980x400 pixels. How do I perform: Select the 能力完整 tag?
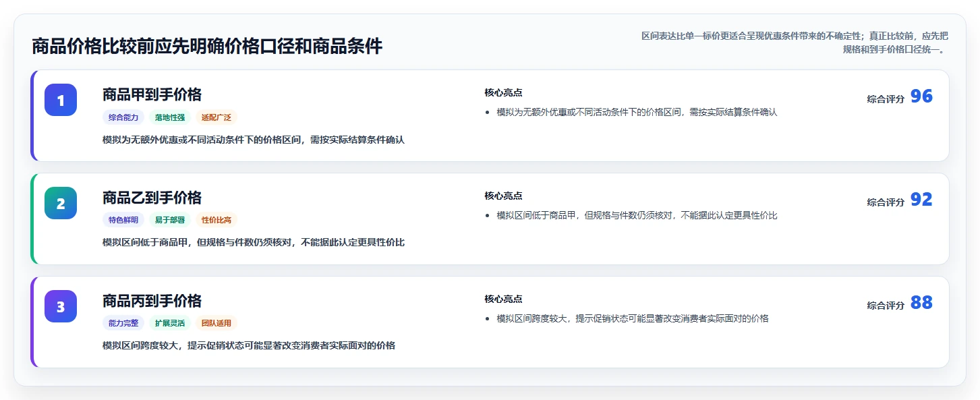pos(123,323)
